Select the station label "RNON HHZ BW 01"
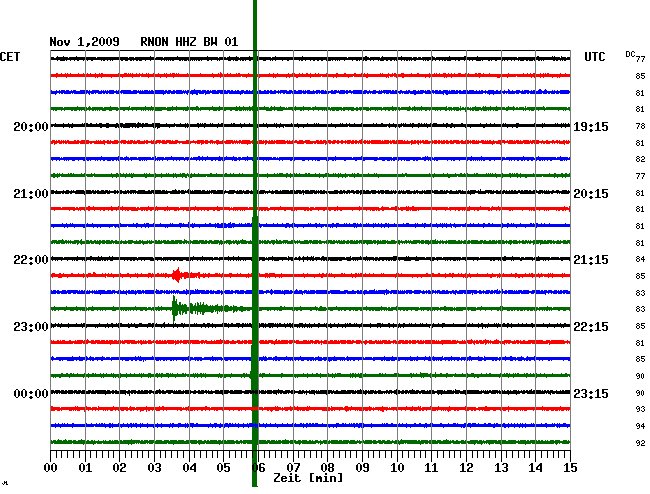The width and height of the screenshot is (650, 494). [189, 42]
